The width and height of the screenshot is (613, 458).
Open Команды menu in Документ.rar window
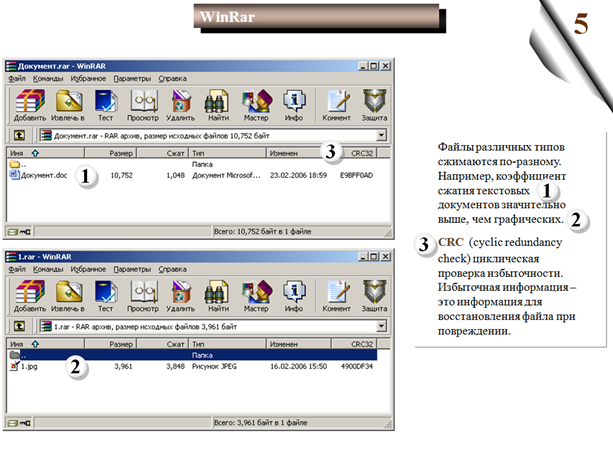(x=48, y=79)
